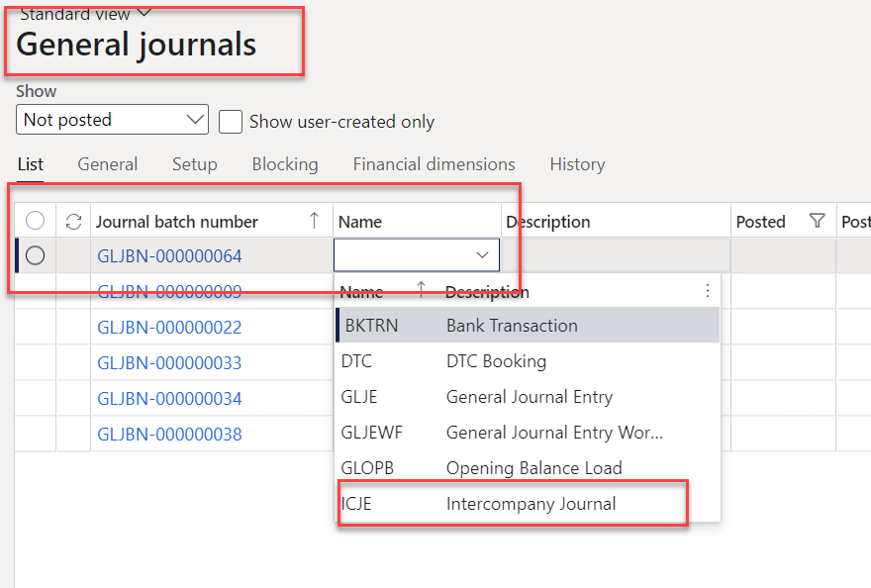Enable Show user-created only checkbox
The image size is (871, 588).
pos(231,121)
